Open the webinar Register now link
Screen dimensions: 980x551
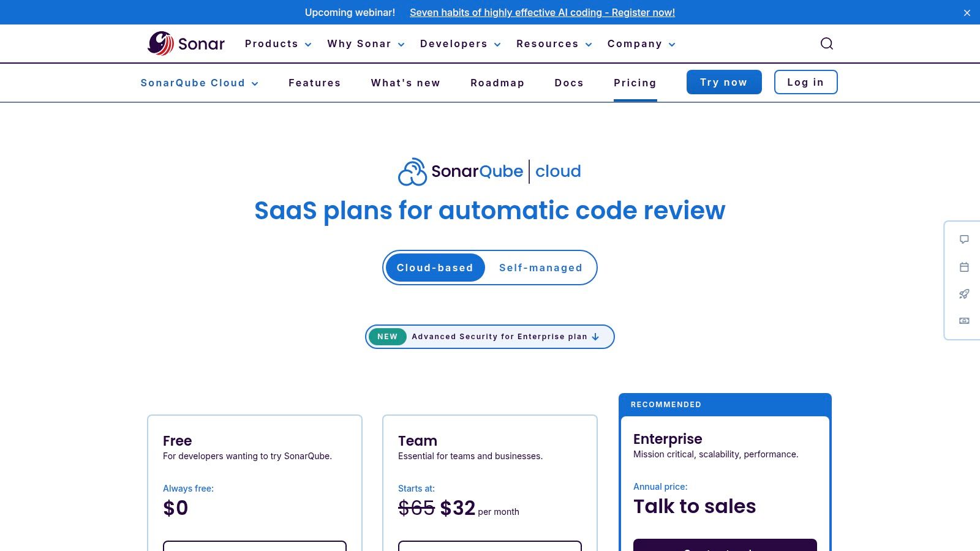pyautogui.click(x=542, y=13)
